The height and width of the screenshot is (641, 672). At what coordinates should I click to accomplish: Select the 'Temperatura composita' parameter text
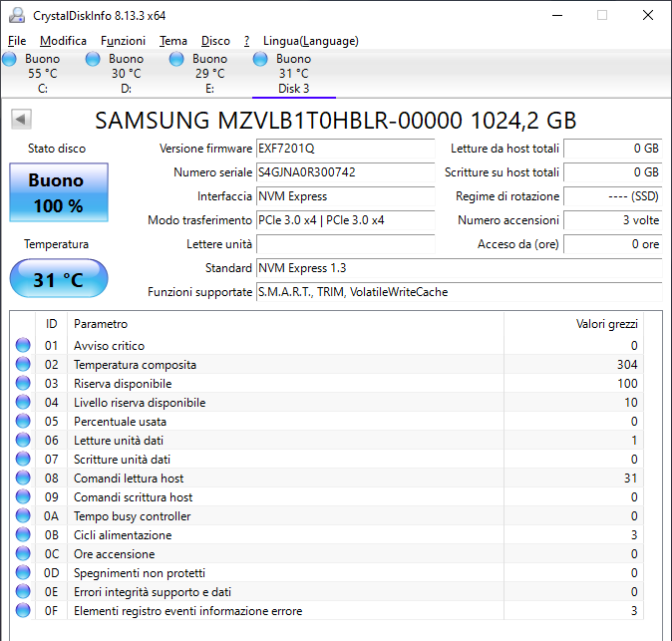pos(135,365)
